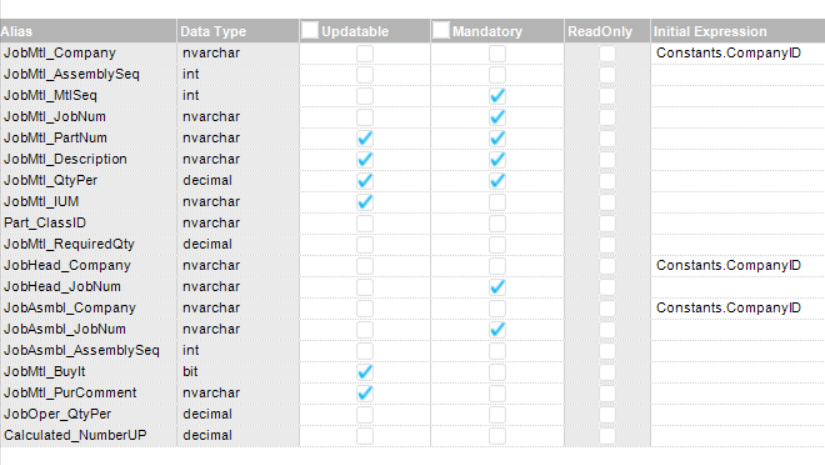
Task: Click the Initial Expression column header
Action: coord(737,31)
